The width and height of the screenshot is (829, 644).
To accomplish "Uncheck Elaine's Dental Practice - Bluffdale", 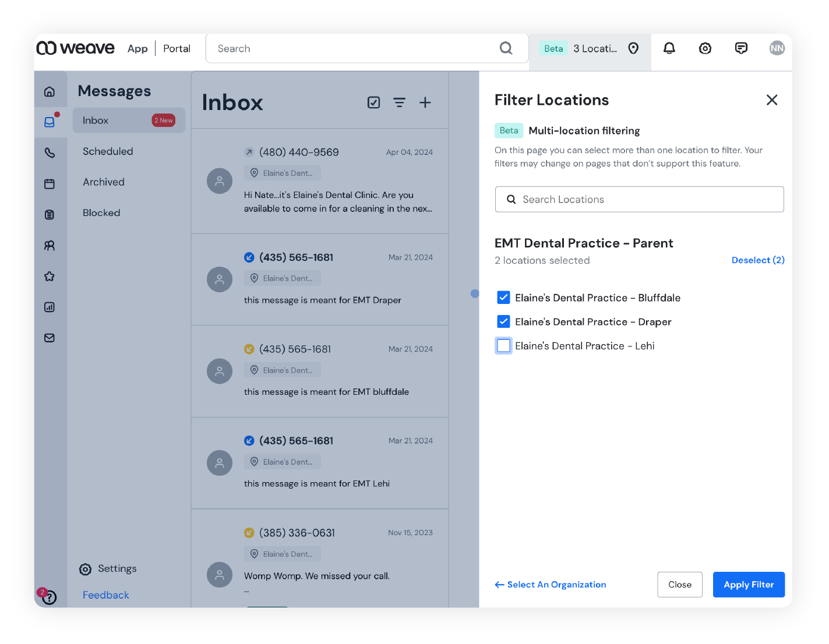I will (x=503, y=298).
